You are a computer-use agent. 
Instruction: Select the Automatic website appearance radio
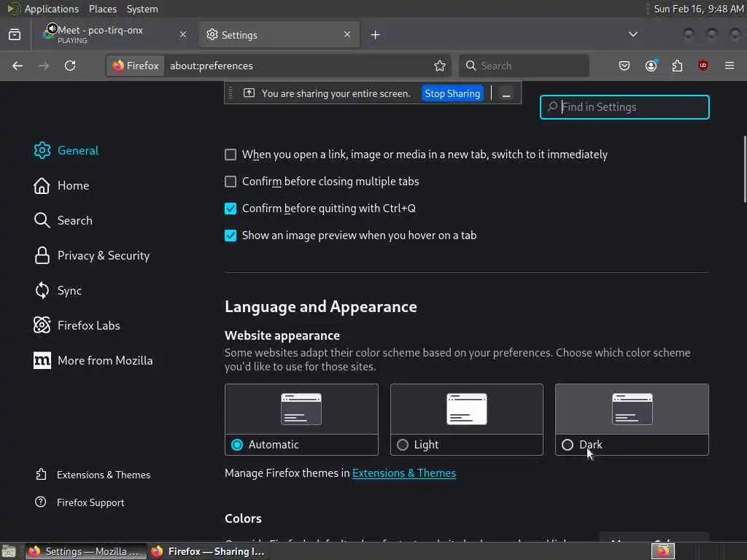pos(237,445)
